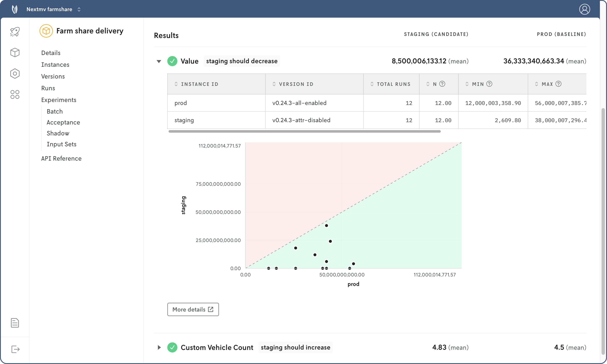Image resolution: width=607 pixels, height=364 pixels.
Task: Open the four-circles marketplace icon
Action: pyautogui.click(x=15, y=94)
